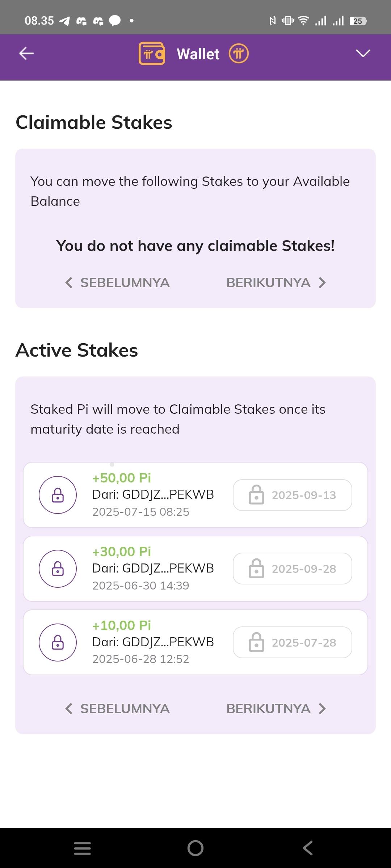Tap the round Pi coin logo
This screenshot has height=868, width=391.
click(x=239, y=54)
